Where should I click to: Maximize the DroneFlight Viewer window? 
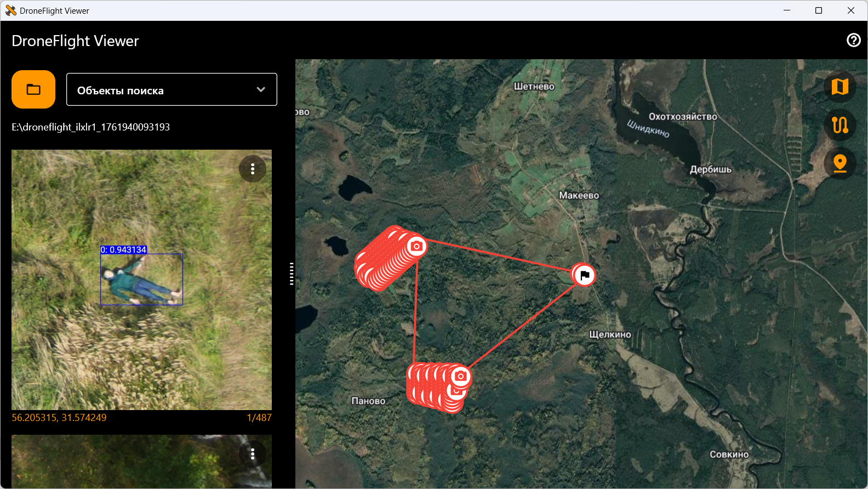(x=819, y=10)
